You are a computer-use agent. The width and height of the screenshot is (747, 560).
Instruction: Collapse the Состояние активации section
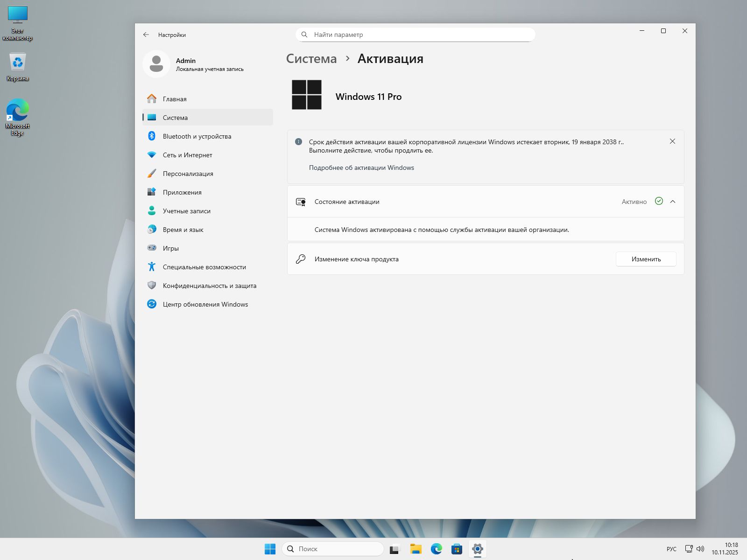click(673, 202)
